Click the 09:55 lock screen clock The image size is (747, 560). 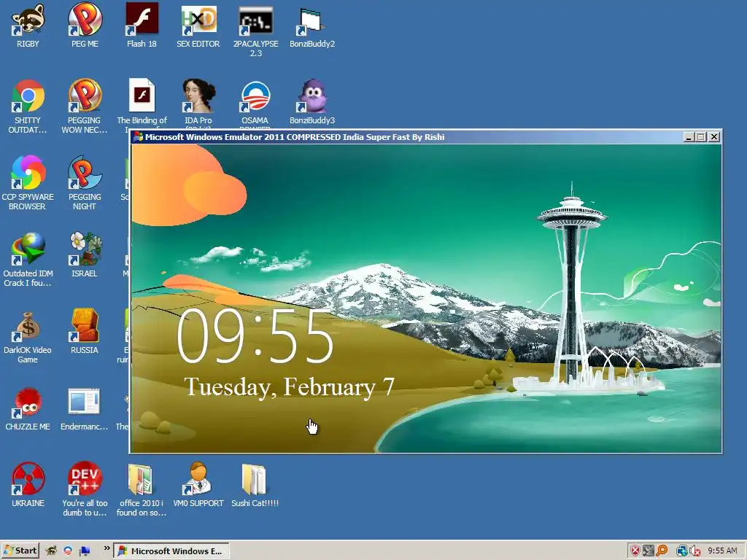pos(255,335)
